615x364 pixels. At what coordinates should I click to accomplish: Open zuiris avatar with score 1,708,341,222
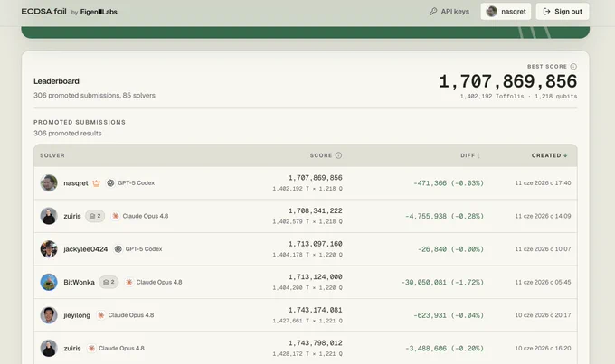(x=49, y=216)
